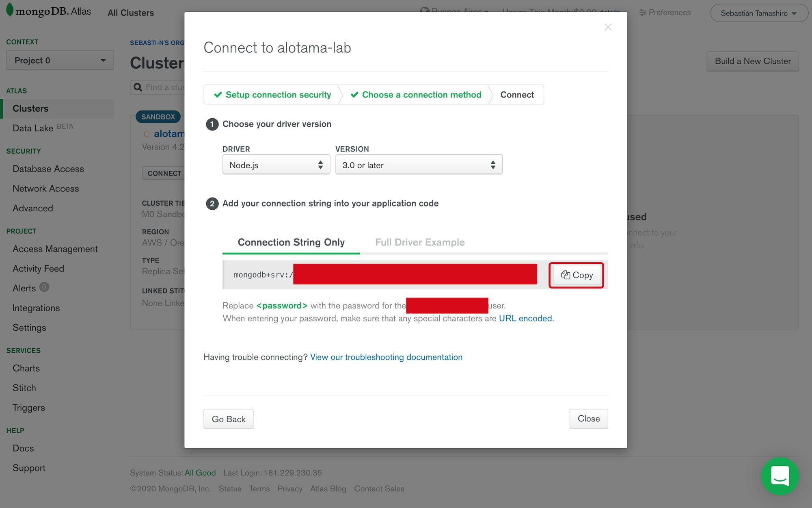The width and height of the screenshot is (812, 508).
Task: Click the Go Back button
Action: [229, 419]
